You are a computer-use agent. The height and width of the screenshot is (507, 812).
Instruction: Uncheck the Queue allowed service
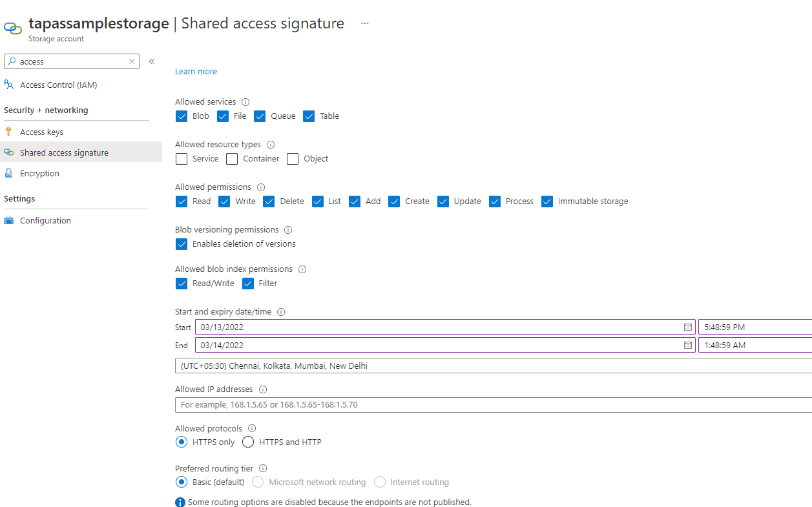click(x=260, y=116)
